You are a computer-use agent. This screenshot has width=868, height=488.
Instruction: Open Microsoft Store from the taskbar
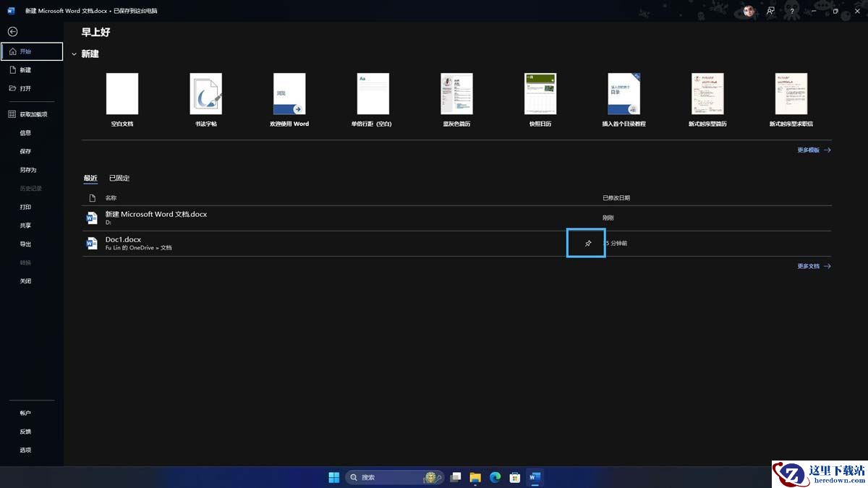pos(515,477)
